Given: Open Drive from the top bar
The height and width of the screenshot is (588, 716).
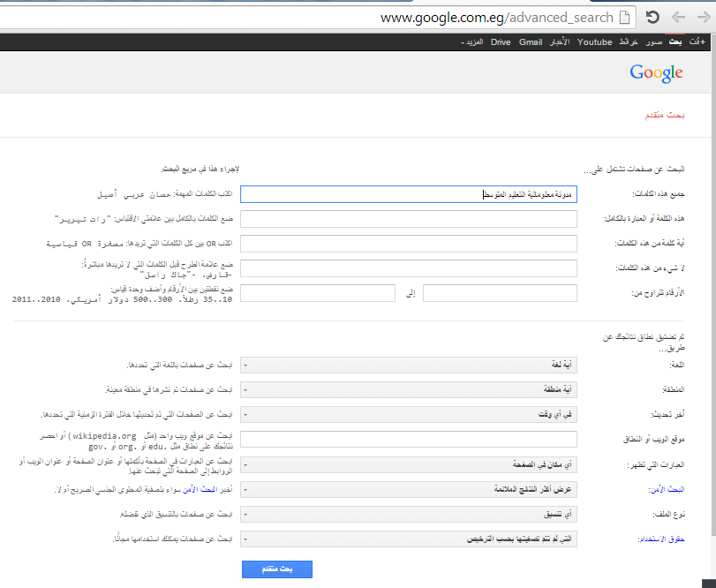Looking at the screenshot, I should click(x=501, y=42).
